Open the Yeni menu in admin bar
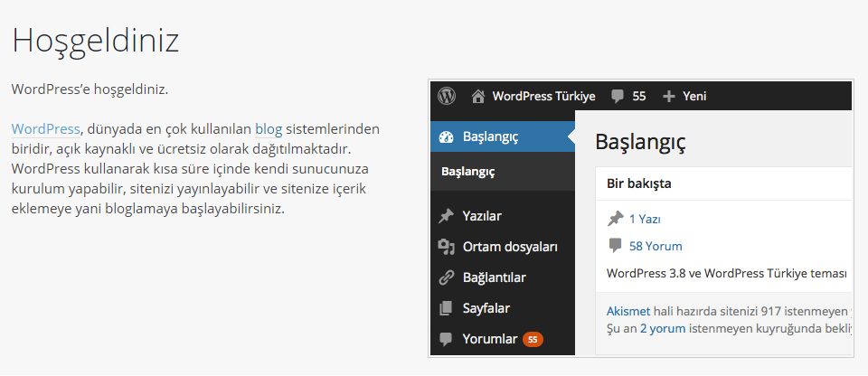Viewport: 868px width, 376px height. click(694, 97)
